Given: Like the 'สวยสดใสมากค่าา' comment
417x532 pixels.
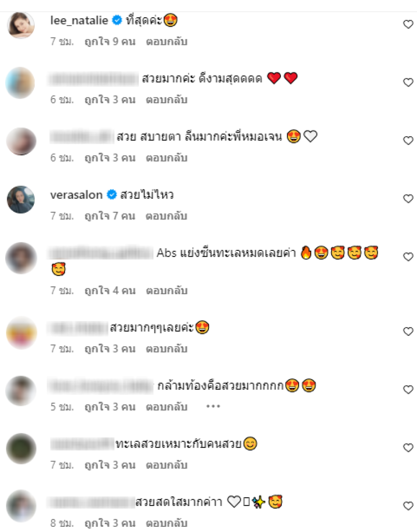Looking at the screenshot, I should pyautogui.click(x=408, y=506).
